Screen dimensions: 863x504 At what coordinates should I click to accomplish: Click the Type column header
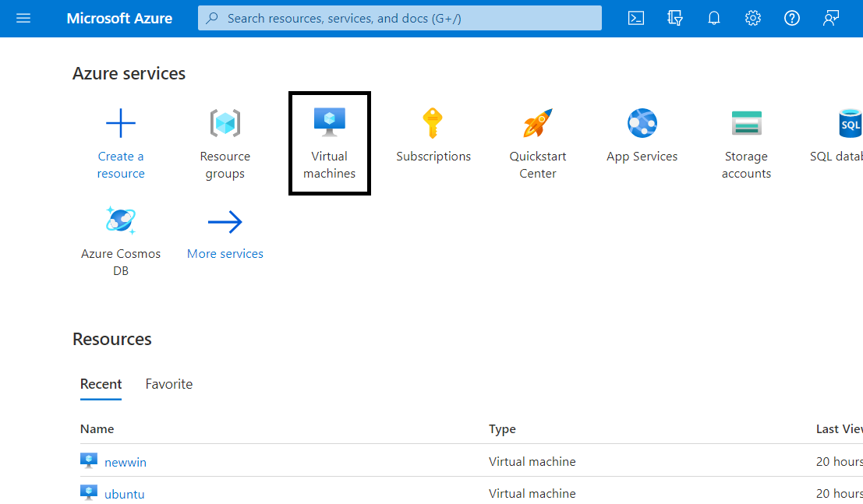(502, 429)
